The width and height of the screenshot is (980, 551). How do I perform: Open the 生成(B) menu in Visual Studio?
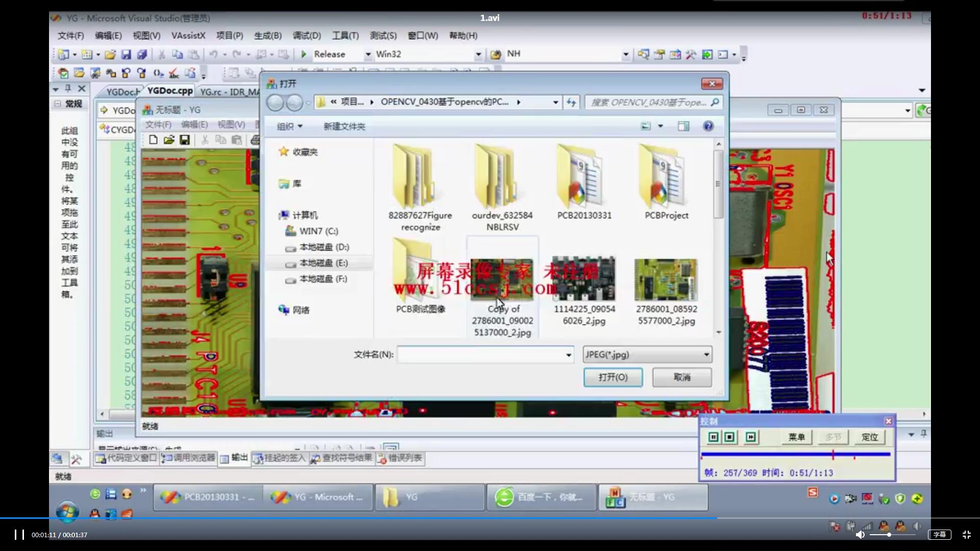point(268,36)
